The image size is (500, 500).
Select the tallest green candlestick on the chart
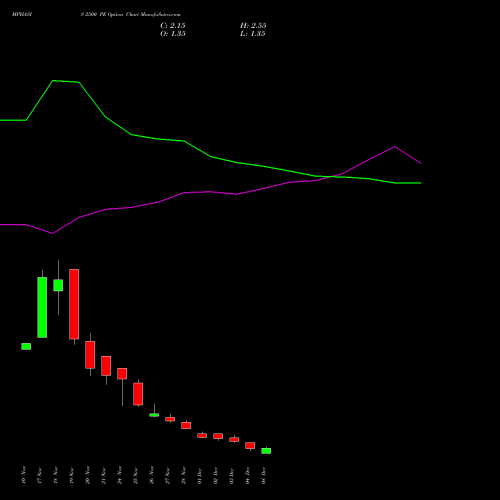click(x=42, y=307)
